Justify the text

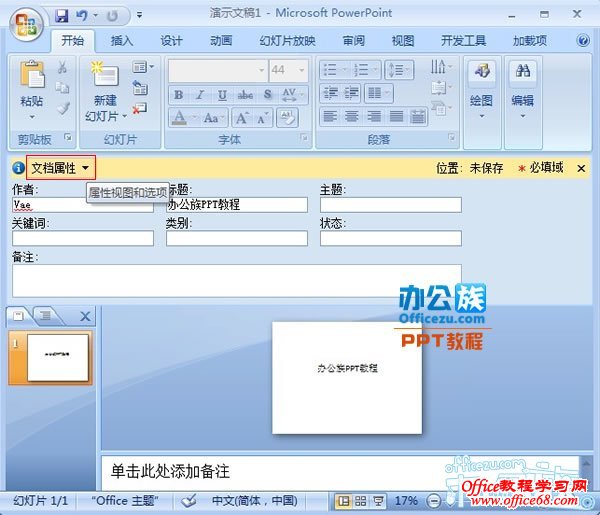coord(396,116)
